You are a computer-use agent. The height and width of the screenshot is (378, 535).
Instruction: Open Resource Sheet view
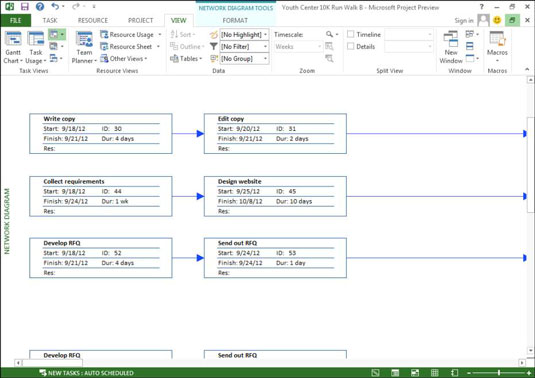click(x=130, y=47)
